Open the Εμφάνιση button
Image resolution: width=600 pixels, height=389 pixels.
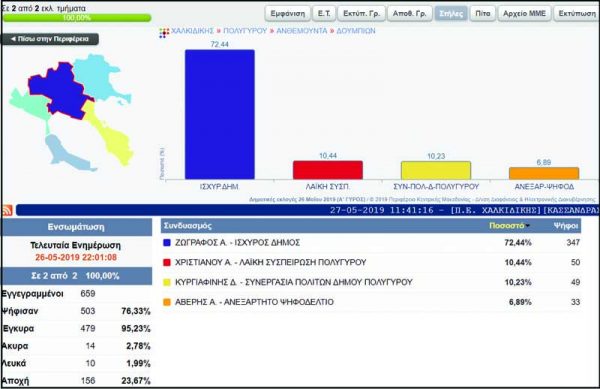coord(287,13)
